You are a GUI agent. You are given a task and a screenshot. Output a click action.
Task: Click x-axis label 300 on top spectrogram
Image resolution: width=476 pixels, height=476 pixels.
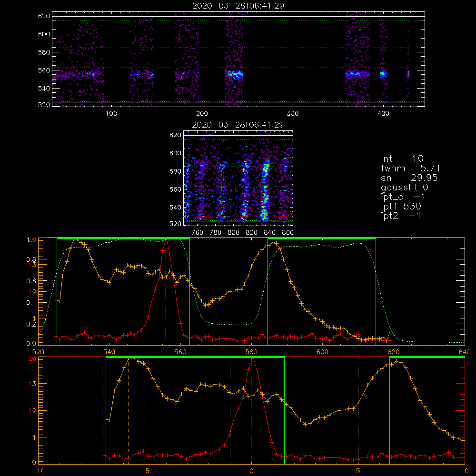pyautogui.click(x=293, y=114)
